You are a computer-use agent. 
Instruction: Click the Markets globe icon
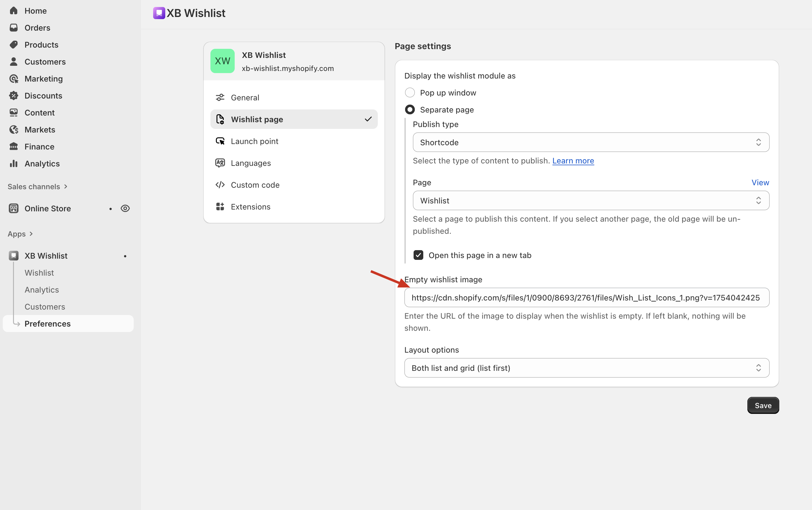[13, 129]
